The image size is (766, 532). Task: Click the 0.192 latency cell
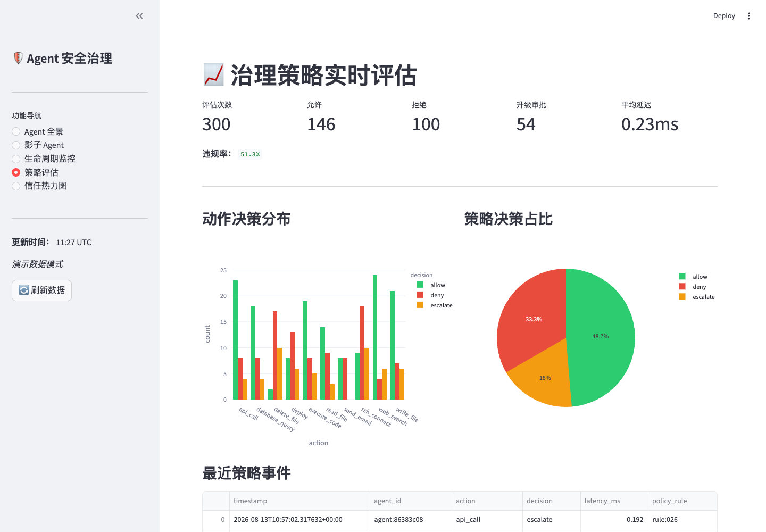pos(614,520)
